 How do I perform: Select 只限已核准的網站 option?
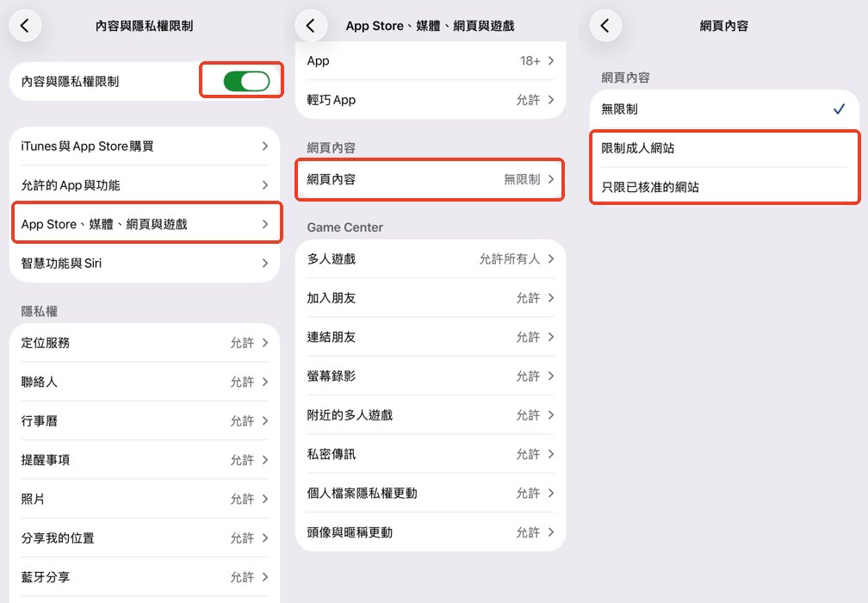coord(723,187)
